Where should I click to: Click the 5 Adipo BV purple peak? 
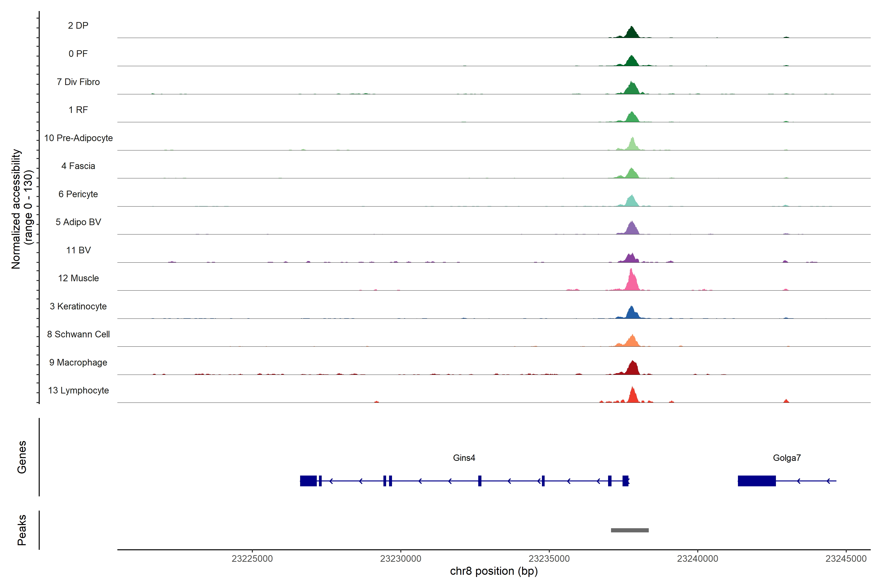tap(632, 229)
